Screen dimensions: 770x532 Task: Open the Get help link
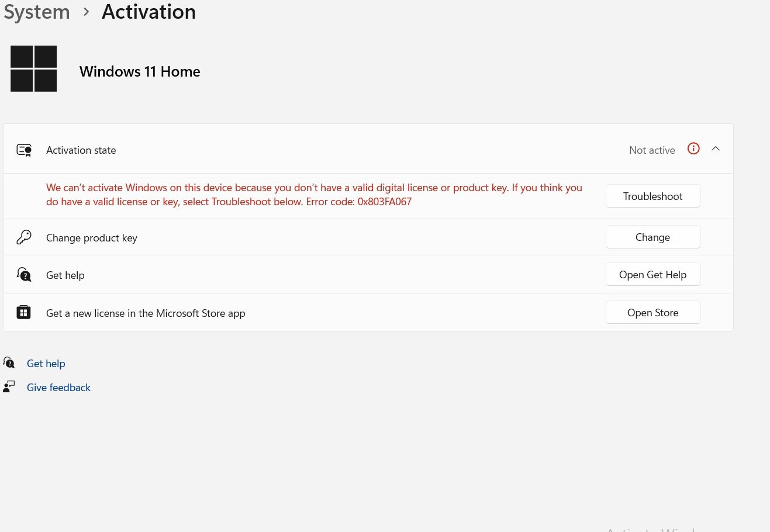click(x=46, y=363)
